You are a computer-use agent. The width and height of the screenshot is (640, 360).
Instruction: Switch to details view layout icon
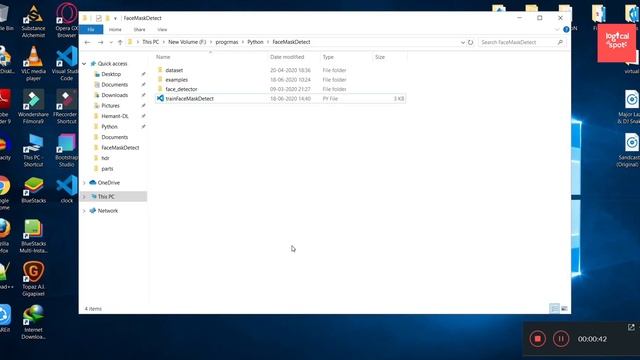click(554, 309)
